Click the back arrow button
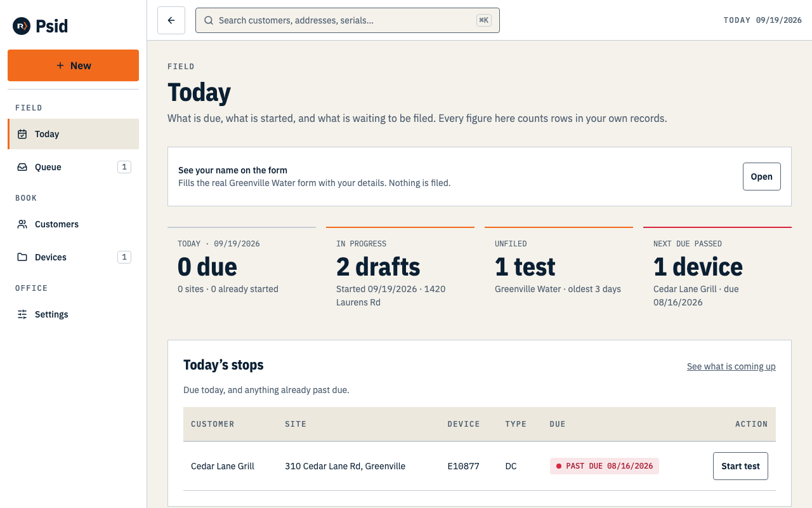 pyautogui.click(x=171, y=20)
